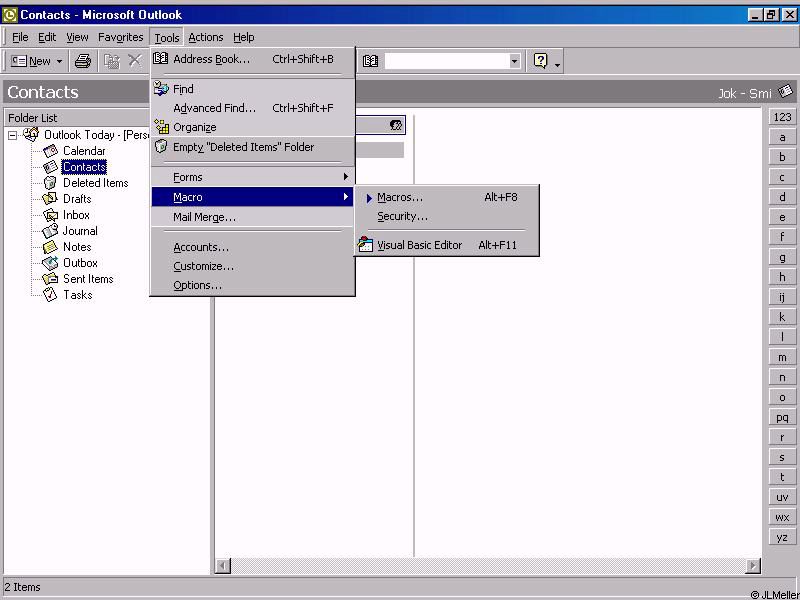Open the View menu

pyautogui.click(x=77, y=37)
